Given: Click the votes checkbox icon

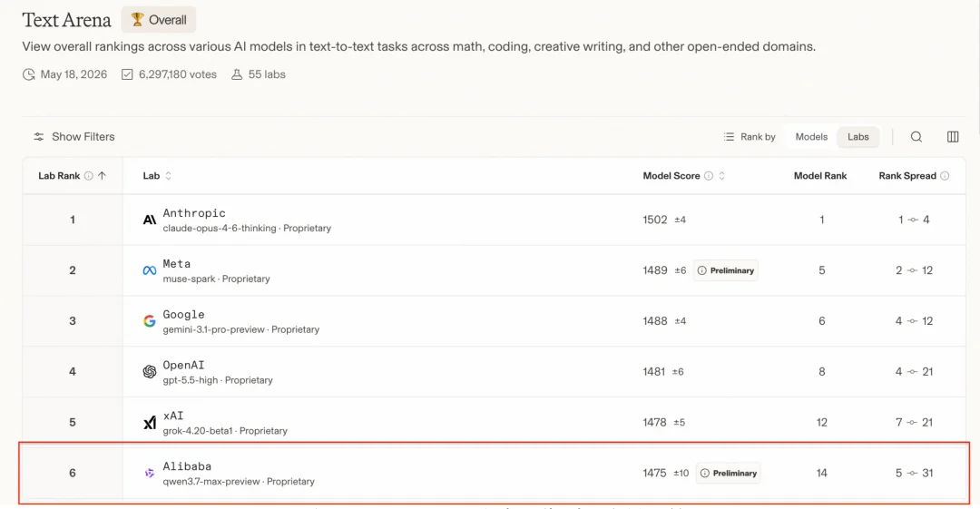Looking at the screenshot, I should point(127,74).
